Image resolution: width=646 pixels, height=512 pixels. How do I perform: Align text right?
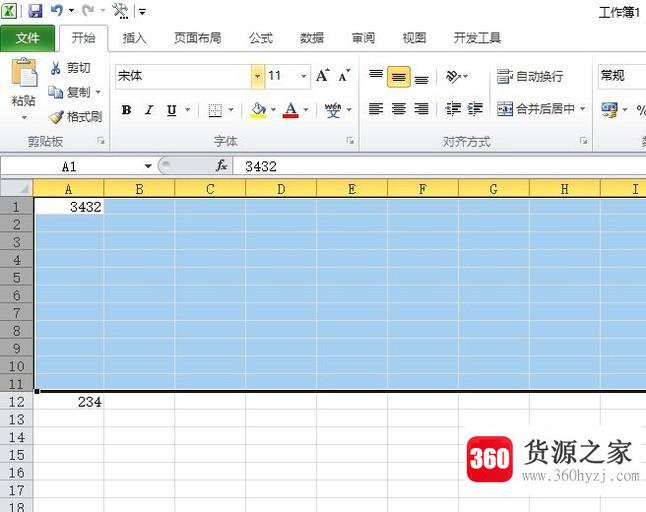421,109
